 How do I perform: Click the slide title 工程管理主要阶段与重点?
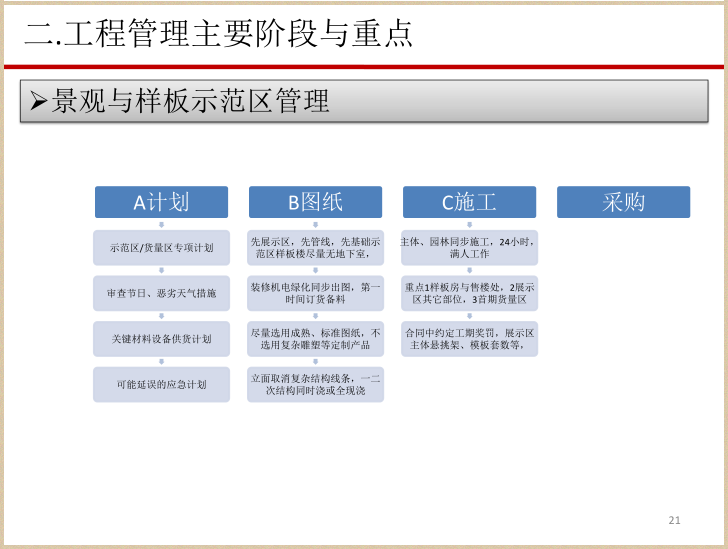click(219, 33)
